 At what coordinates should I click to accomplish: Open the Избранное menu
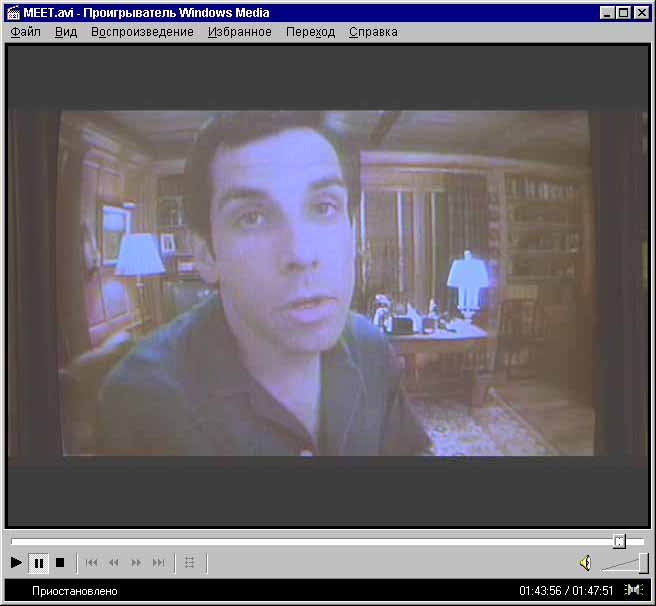[x=240, y=32]
